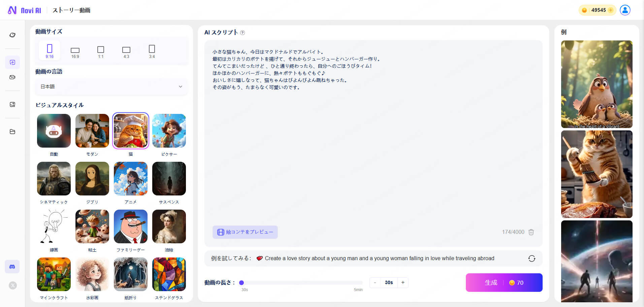Select the 3:4 video size option
The image size is (644, 307).
click(x=152, y=51)
